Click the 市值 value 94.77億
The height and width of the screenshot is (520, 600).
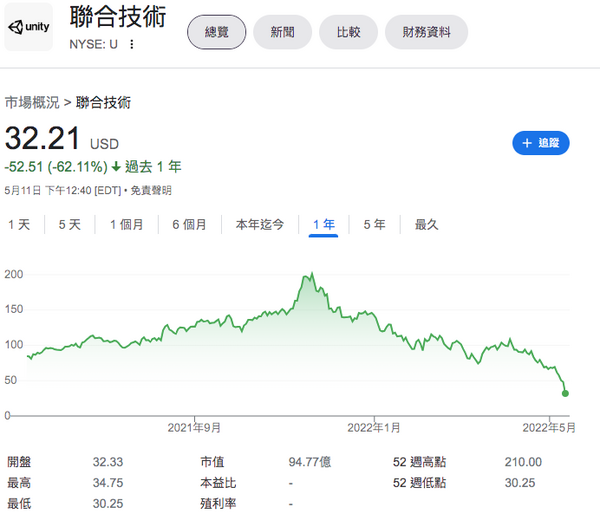tap(310, 462)
